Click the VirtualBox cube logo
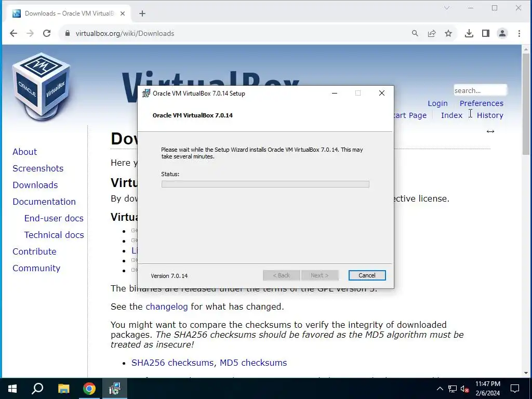This screenshot has height=399, width=532. pos(42,87)
